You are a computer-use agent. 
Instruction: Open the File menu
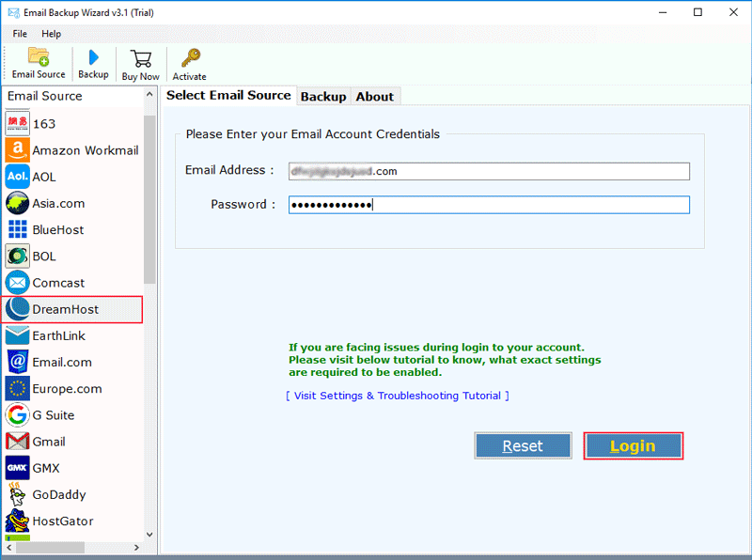20,34
